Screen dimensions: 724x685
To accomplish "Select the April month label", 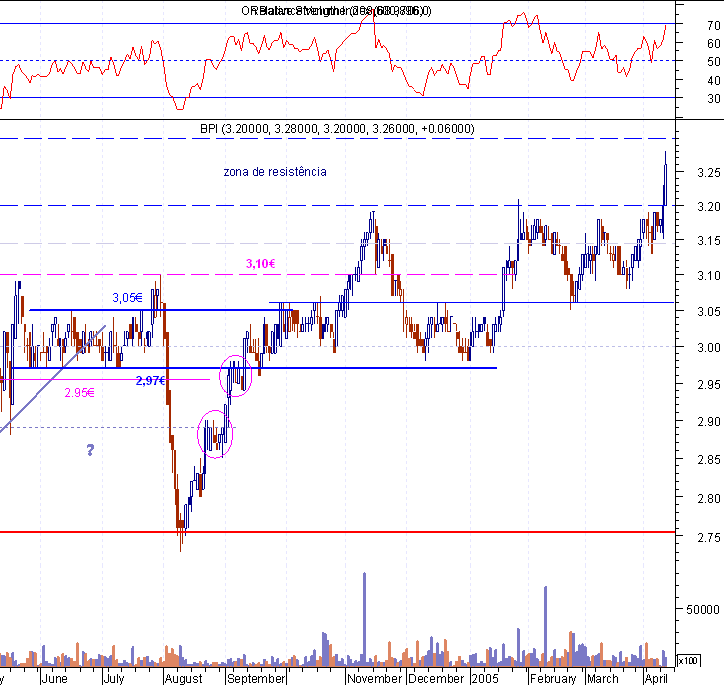I will [x=656, y=679].
